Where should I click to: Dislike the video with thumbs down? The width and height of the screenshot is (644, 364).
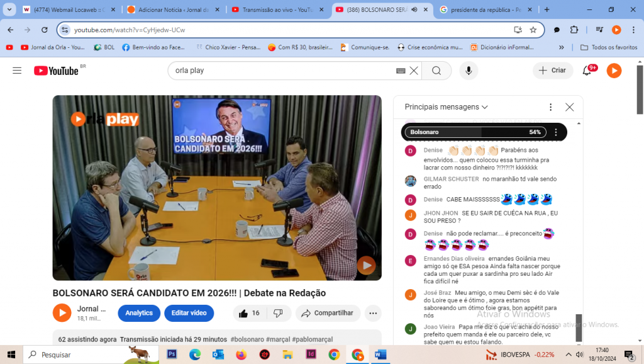(x=278, y=313)
